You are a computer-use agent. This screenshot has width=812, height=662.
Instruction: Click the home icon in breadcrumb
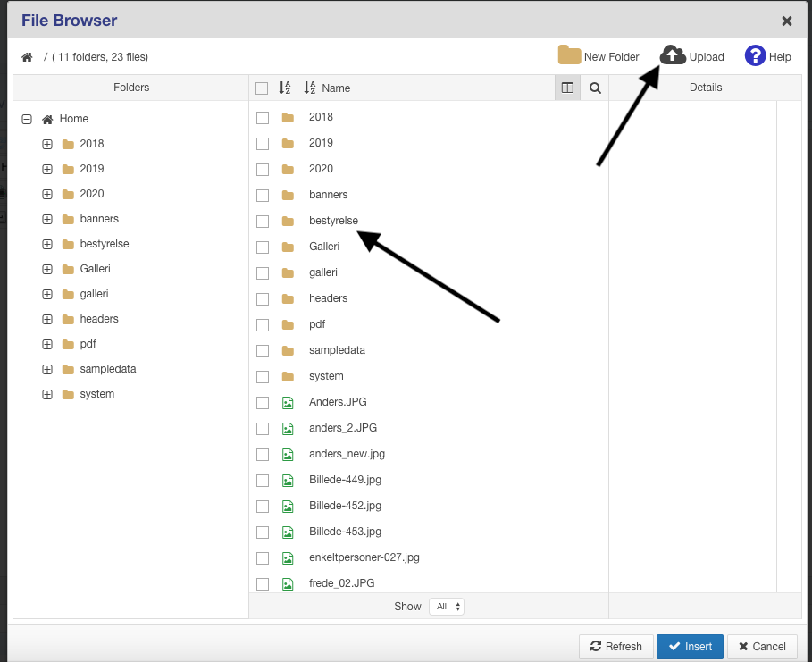coord(27,57)
